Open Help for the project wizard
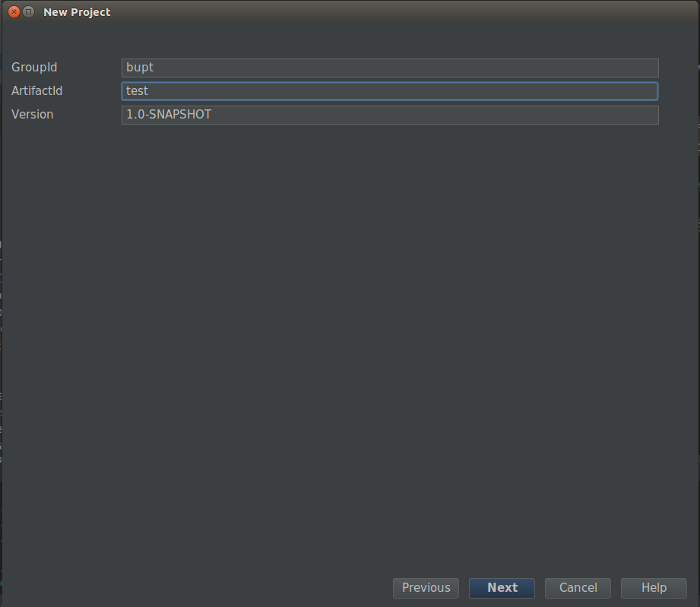This screenshot has width=700, height=607. click(654, 587)
